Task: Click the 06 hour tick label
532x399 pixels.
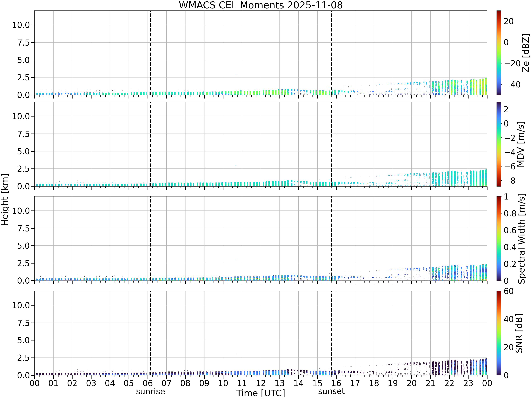Action: click(x=148, y=383)
